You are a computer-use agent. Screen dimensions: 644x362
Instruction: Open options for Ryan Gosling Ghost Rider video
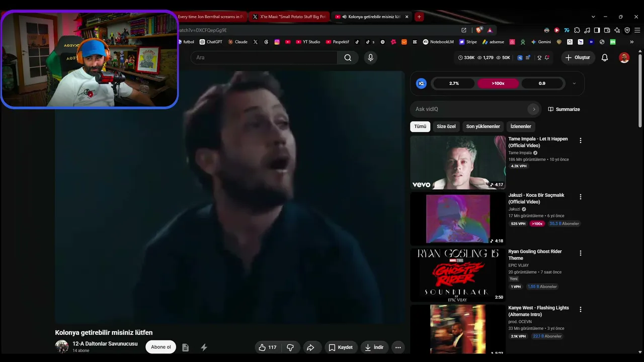point(580,253)
